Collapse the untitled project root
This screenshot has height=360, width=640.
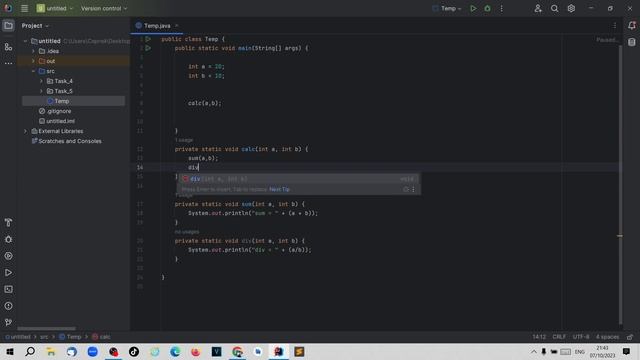pyautogui.click(x=25, y=41)
